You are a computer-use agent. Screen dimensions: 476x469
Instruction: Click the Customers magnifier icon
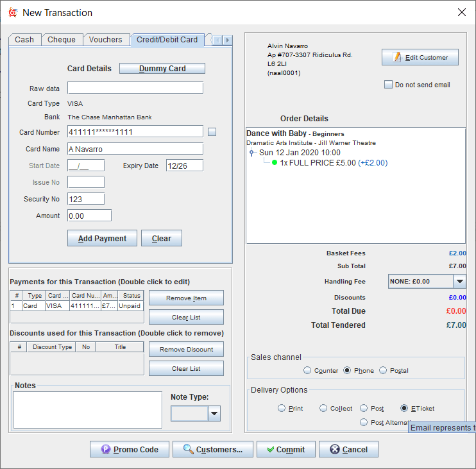pos(189,450)
